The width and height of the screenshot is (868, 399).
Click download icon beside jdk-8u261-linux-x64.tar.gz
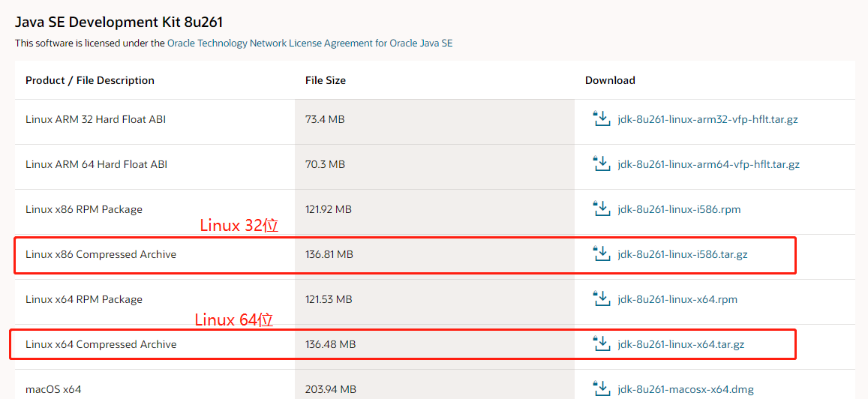(601, 343)
